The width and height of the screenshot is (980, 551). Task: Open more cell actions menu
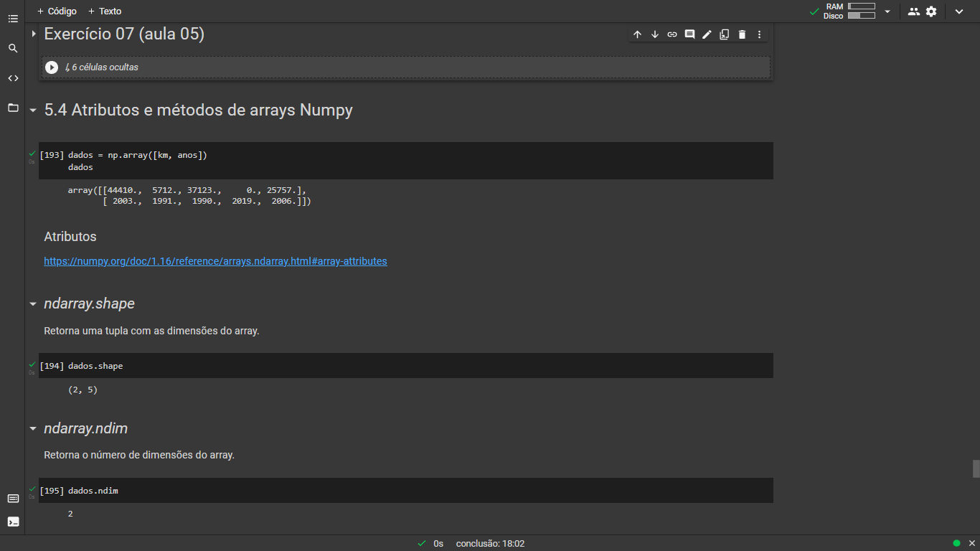point(759,34)
